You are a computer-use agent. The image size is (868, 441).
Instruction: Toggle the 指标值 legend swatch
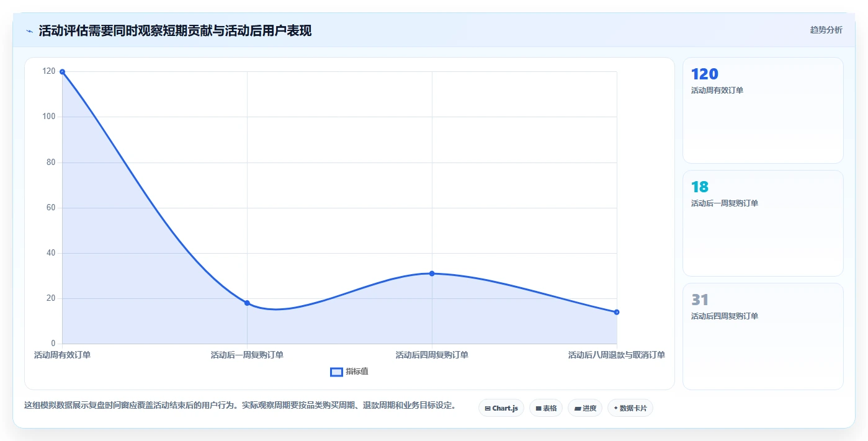tap(336, 372)
